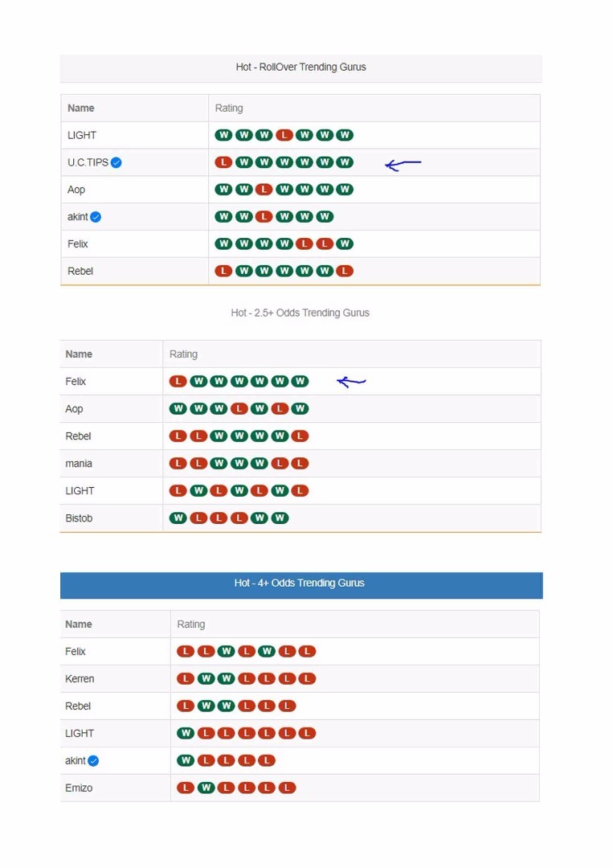The height and width of the screenshot is (868, 613).
Task: Select Rebel in the 2.5+ Odds table
Action: [78, 436]
